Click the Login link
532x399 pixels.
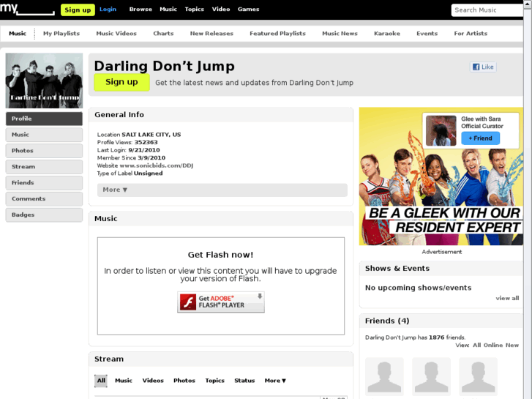click(x=108, y=10)
